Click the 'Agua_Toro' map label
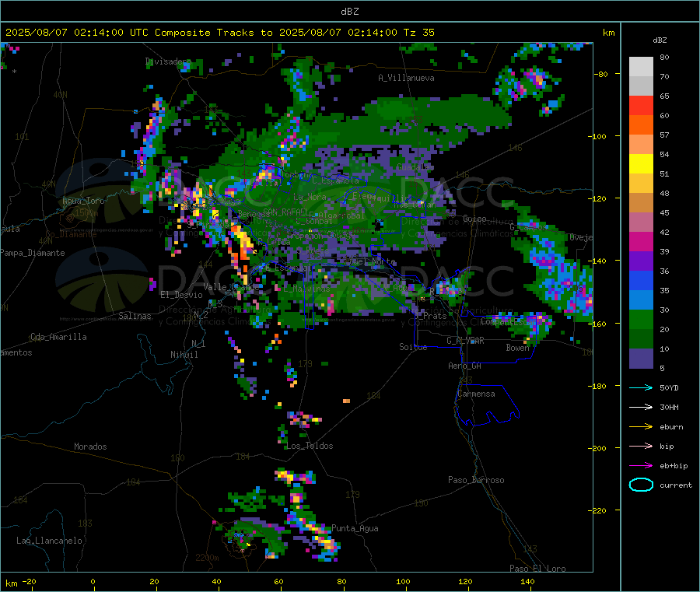700x592 pixels. (x=83, y=201)
